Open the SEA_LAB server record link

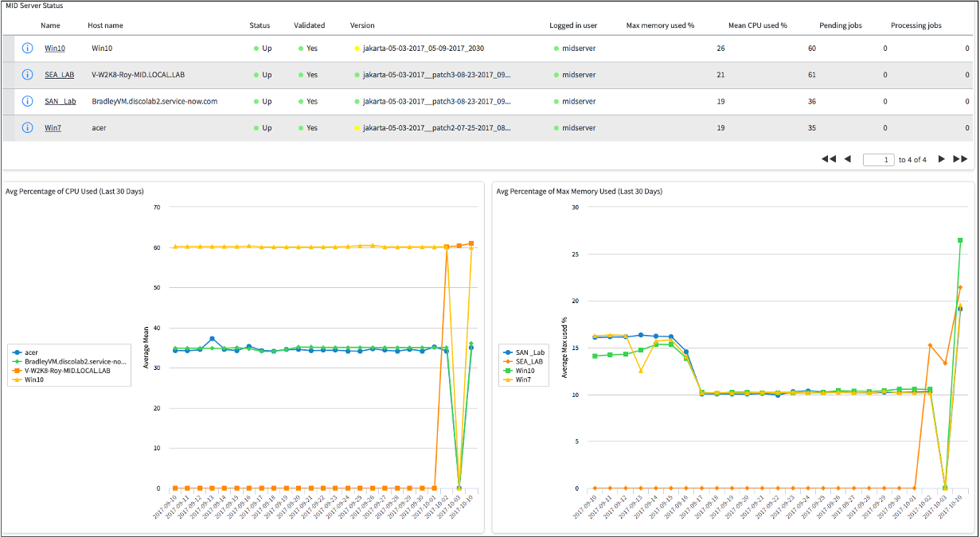coord(59,75)
